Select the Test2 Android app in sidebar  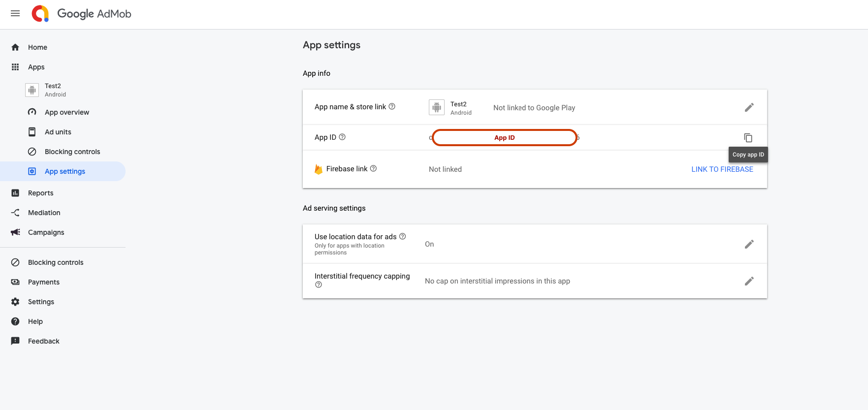click(53, 90)
